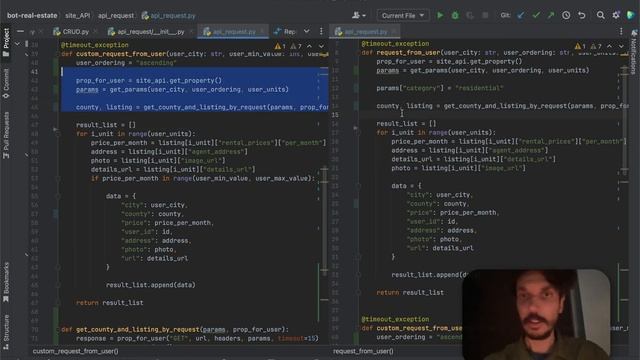The image size is (640, 360).
Task: Close the right split api_request.py tab
Action: tap(394, 31)
